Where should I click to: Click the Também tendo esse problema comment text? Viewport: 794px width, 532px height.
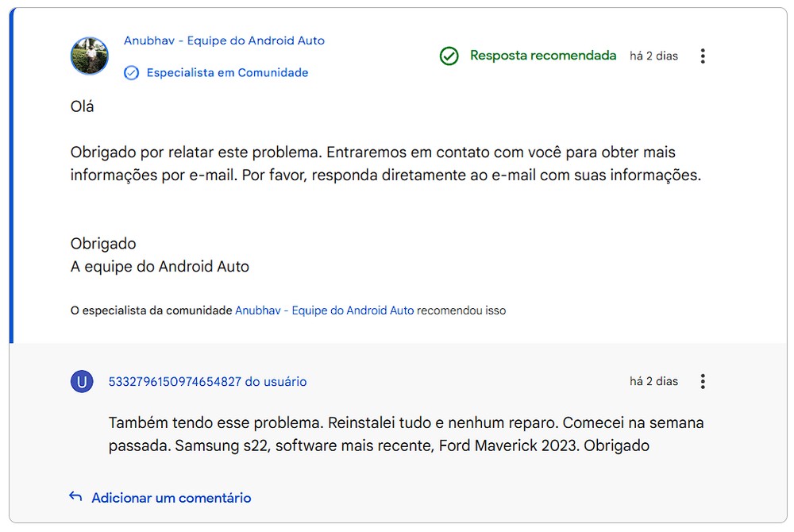pos(406,434)
